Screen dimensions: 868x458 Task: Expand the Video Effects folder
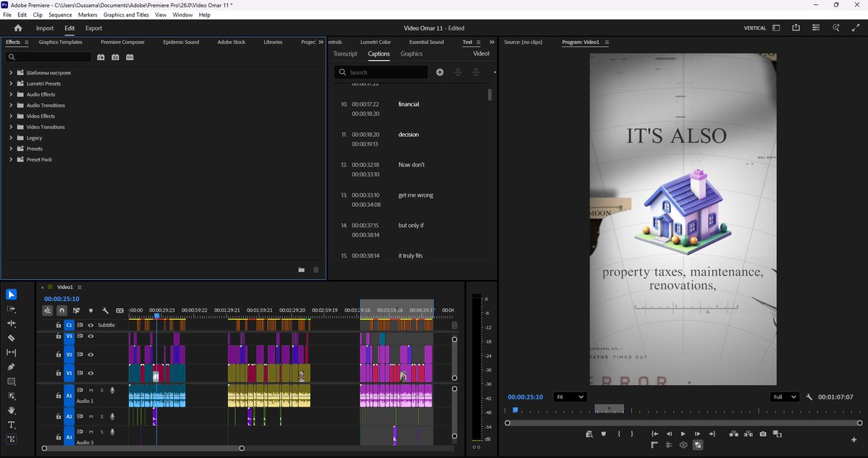pyautogui.click(x=11, y=116)
